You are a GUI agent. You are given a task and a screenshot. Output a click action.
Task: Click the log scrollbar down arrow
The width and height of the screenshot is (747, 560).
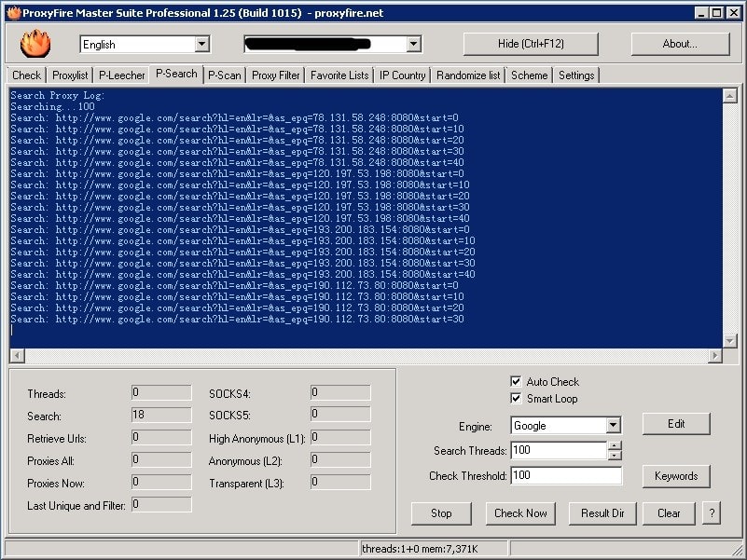click(x=730, y=340)
